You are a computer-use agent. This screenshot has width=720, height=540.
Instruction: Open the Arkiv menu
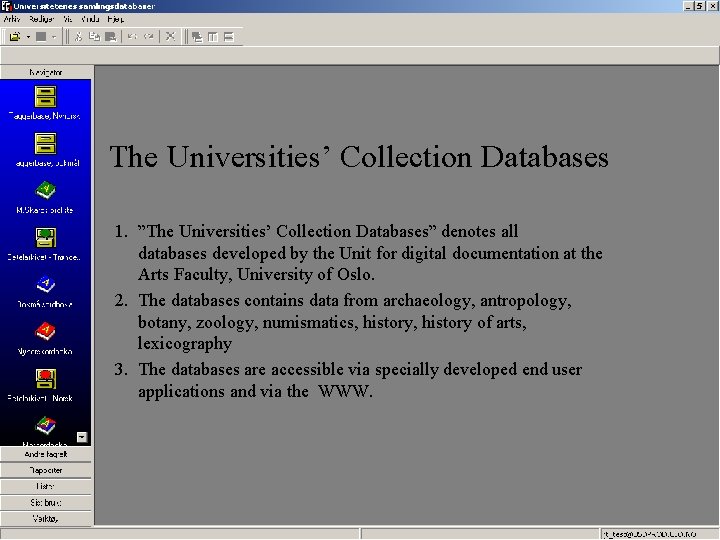click(x=11, y=19)
